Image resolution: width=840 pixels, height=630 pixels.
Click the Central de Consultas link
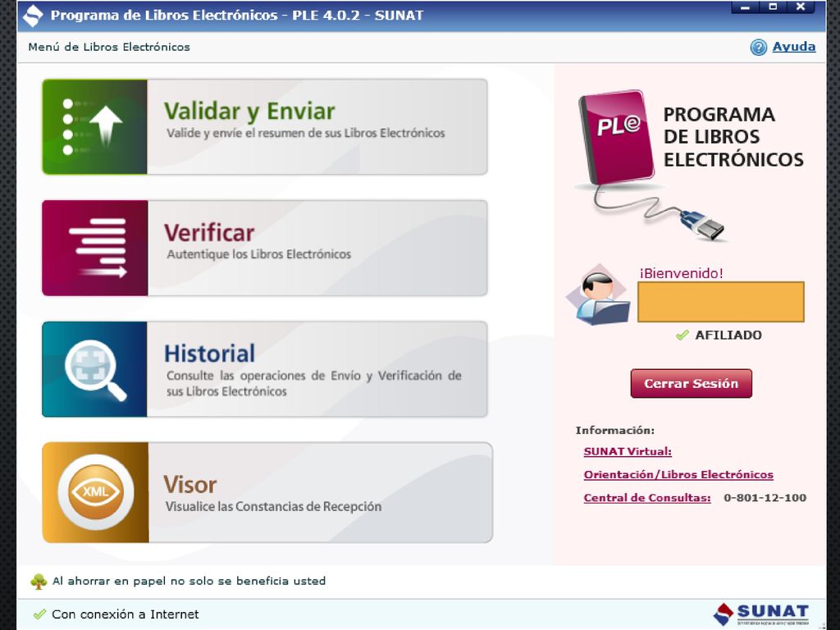coord(647,498)
